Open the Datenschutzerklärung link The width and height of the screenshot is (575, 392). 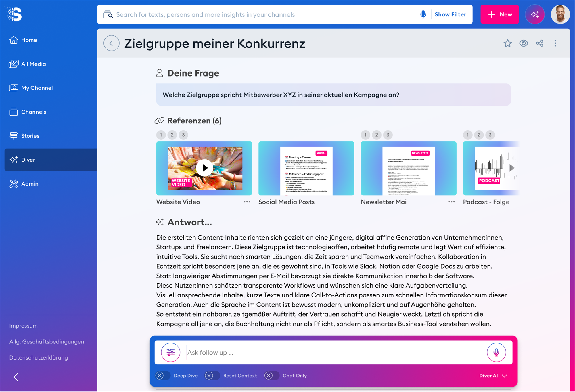(39, 357)
